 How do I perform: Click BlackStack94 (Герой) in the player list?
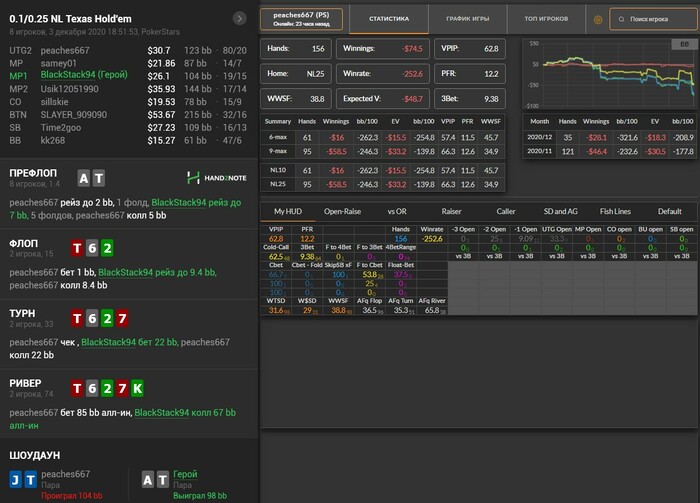84,75
